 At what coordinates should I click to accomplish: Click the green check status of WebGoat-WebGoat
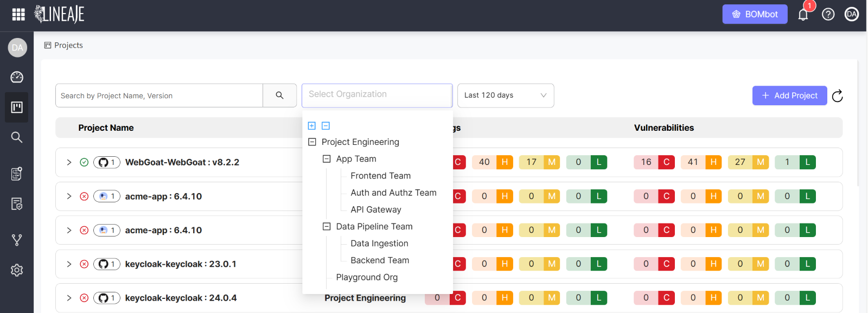point(84,162)
